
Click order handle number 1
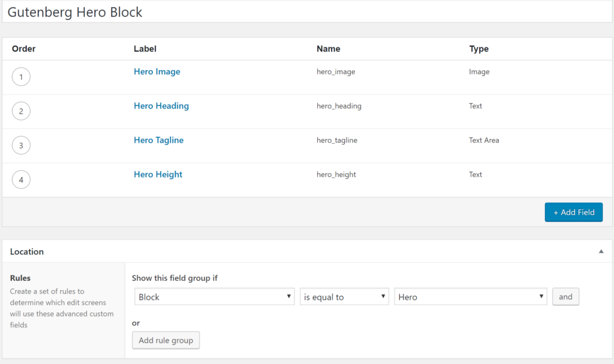(21, 77)
